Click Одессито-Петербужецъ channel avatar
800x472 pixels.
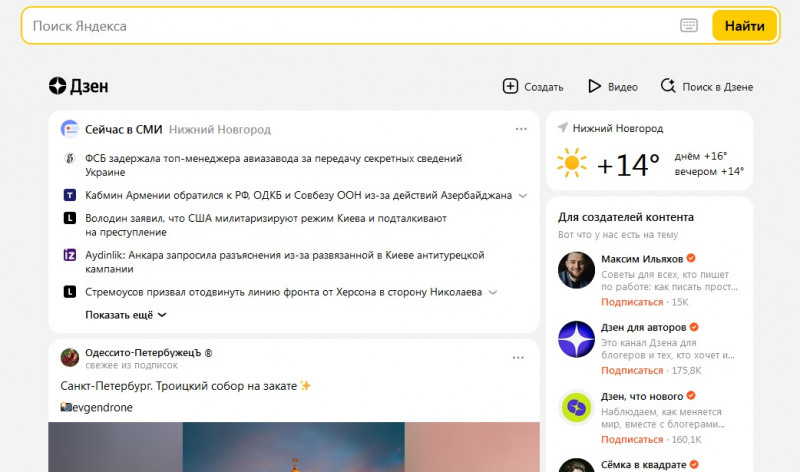(x=69, y=358)
